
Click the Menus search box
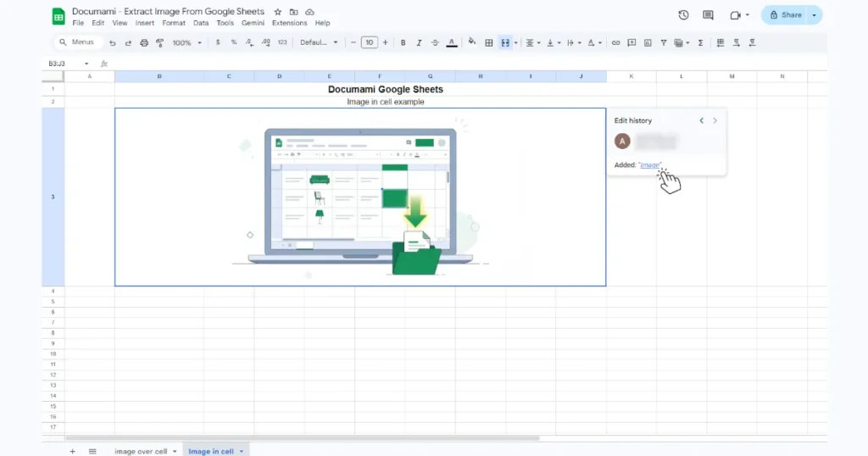78,42
